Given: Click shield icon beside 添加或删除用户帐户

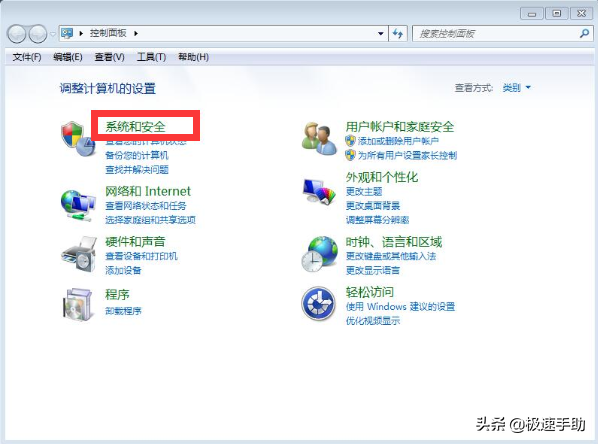Looking at the screenshot, I should [x=350, y=141].
